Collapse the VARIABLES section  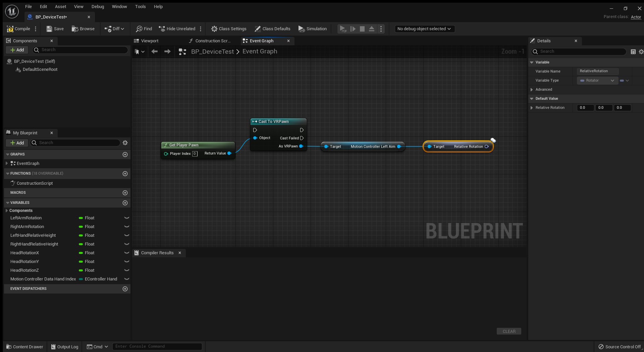8,203
